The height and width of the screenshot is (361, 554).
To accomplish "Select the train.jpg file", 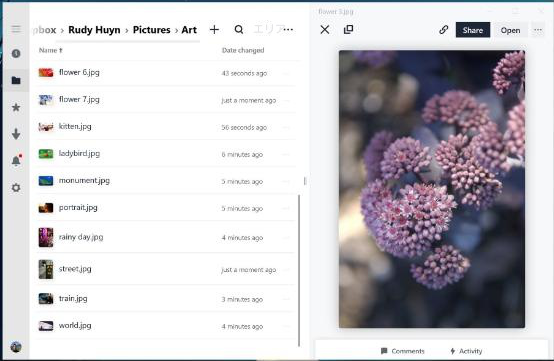I will pos(165,298).
